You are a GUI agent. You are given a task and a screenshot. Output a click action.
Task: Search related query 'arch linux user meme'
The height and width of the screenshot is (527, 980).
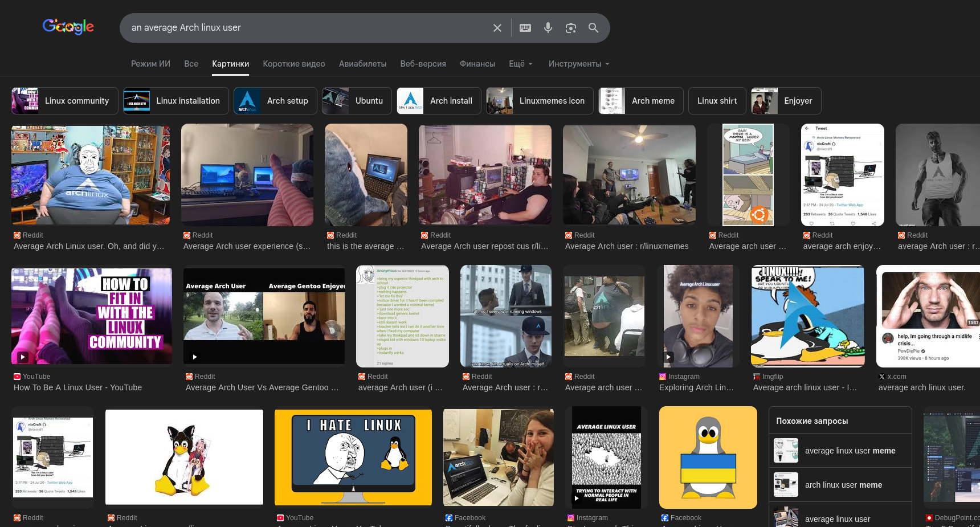(x=840, y=485)
